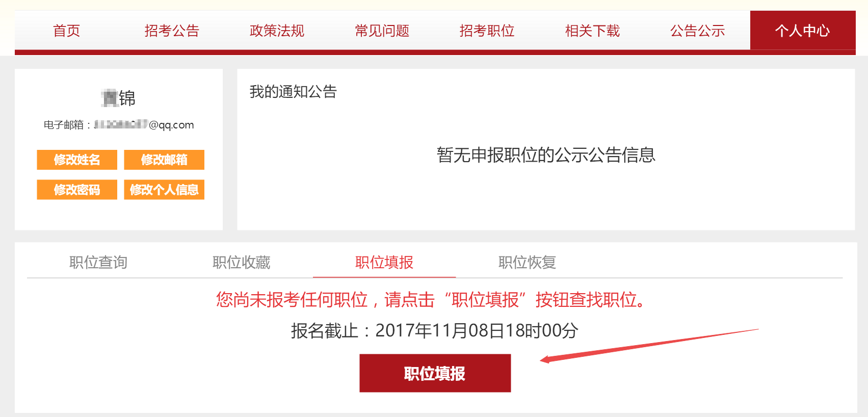
Task: Go to 招考公告 in the navigation bar
Action: [x=172, y=31]
